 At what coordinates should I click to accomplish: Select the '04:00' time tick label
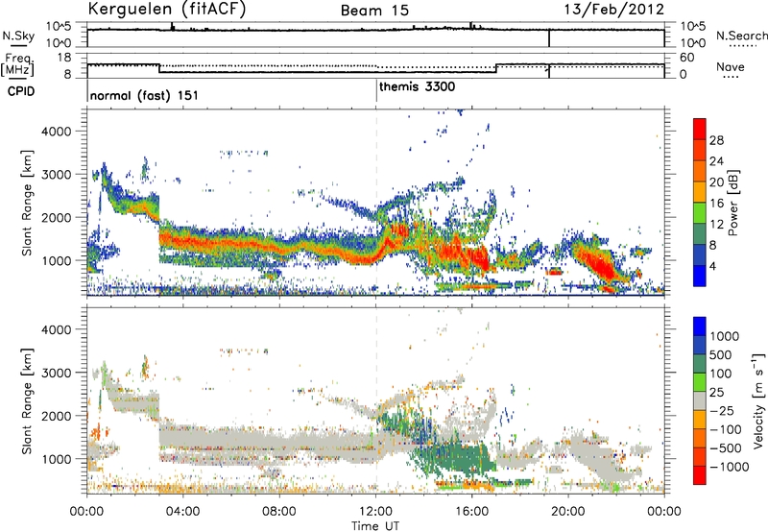182,512
